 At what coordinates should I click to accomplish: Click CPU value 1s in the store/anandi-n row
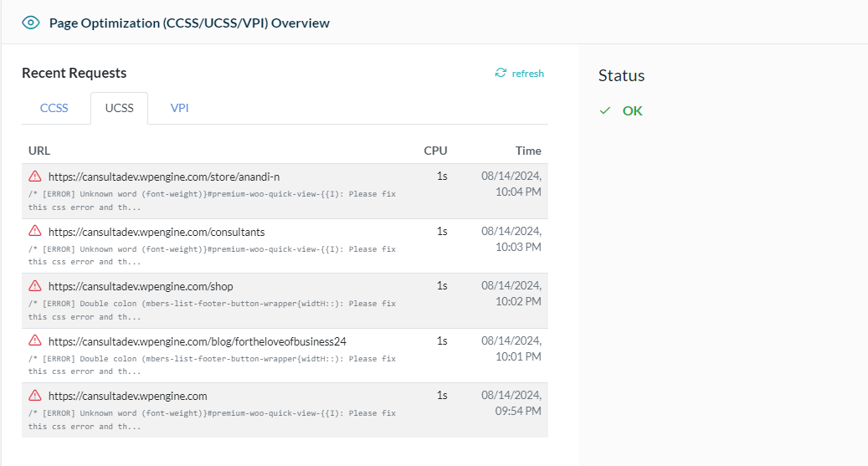click(442, 176)
